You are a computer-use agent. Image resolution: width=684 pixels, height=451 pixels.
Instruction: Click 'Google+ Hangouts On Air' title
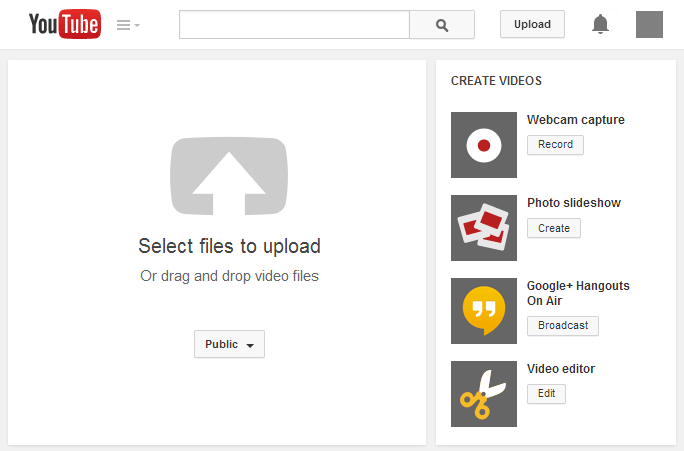578,293
